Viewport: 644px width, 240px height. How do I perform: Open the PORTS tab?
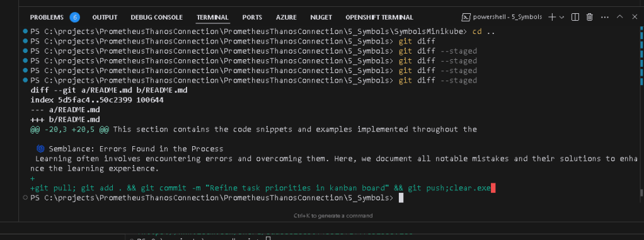(252, 17)
